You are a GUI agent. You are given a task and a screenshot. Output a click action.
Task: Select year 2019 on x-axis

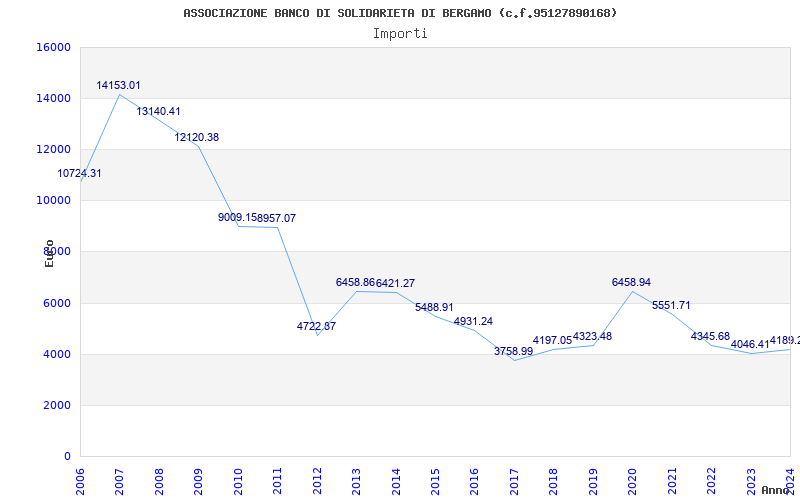coord(593,481)
